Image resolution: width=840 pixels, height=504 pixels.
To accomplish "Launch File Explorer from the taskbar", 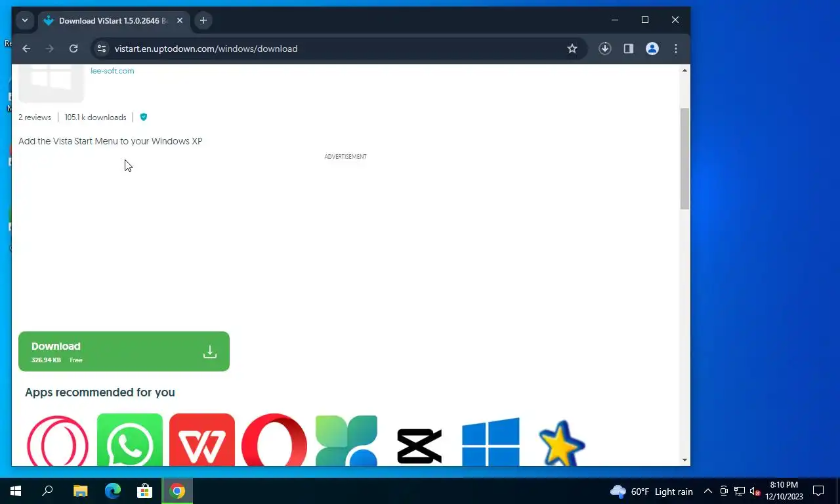I will 80,491.
